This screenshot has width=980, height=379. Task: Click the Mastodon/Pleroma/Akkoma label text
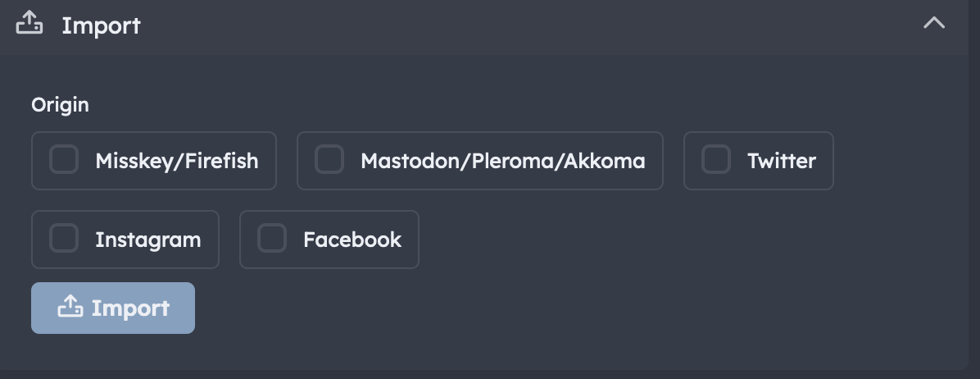(502, 161)
